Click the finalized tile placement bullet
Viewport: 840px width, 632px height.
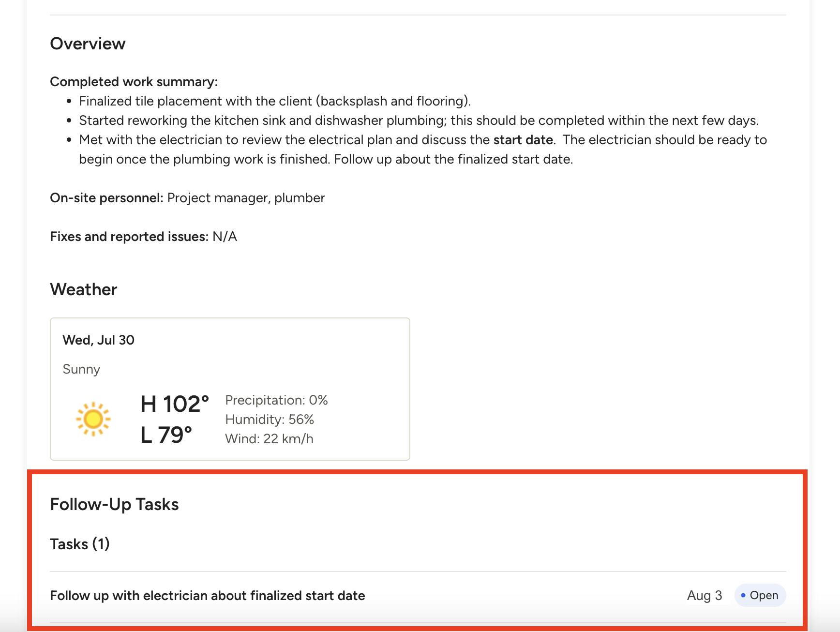click(275, 101)
